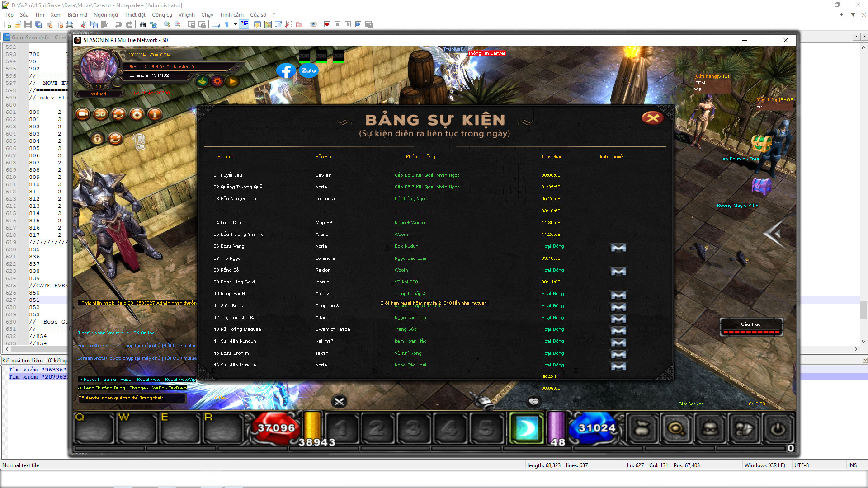
Task: Click the Open file folder icon
Action: point(18,24)
